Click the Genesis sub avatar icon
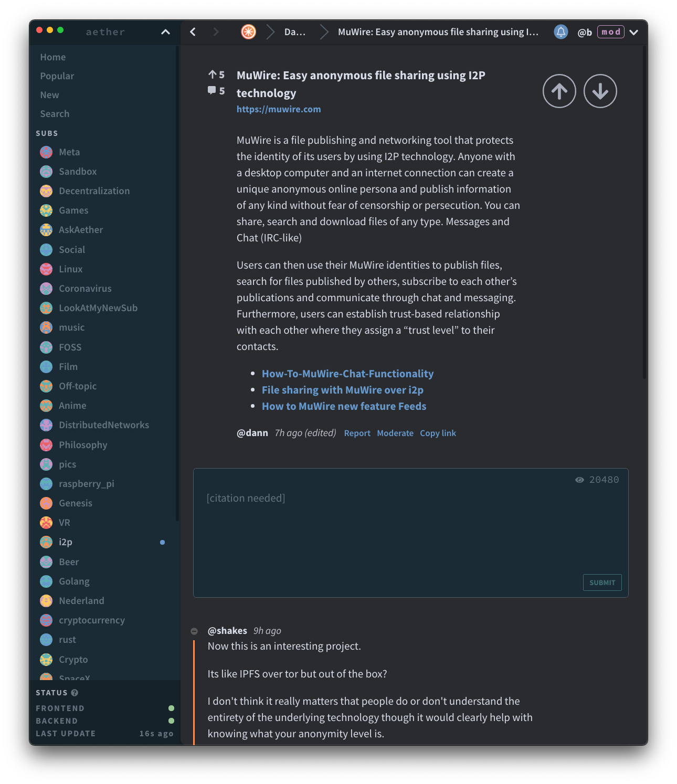677x784 pixels. pyautogui.click(x=46, y=503)
